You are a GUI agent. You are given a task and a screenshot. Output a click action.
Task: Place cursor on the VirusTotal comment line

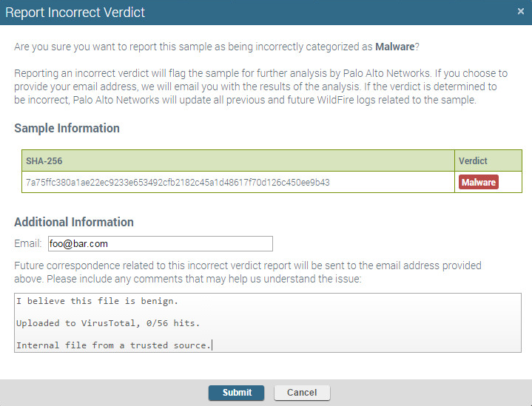tap(108, 323)
